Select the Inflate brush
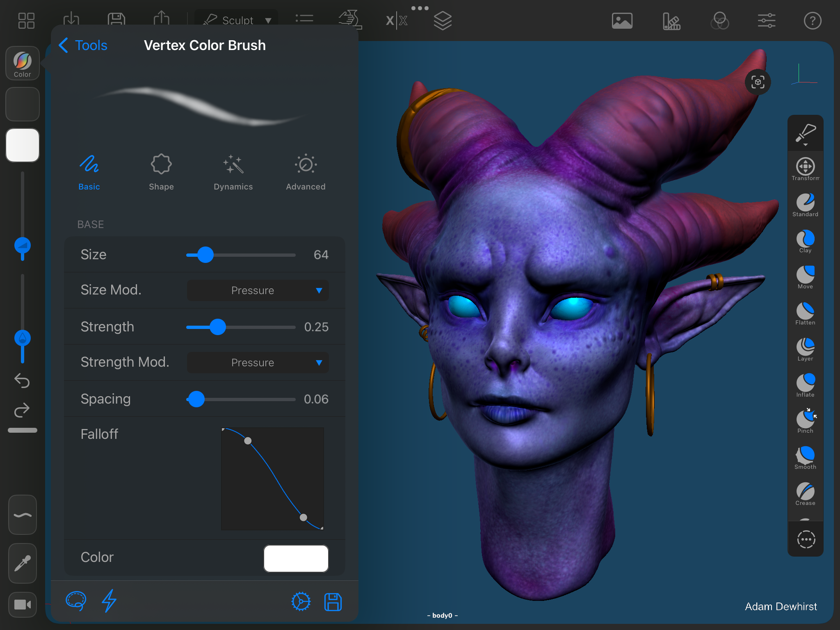The height and width of the screenshot is (630, 840). (x=806, y=386)
